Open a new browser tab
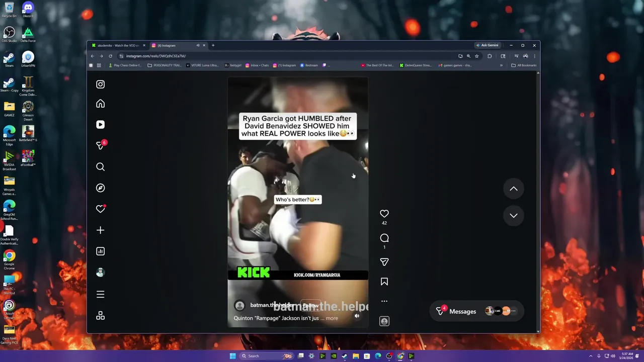 point(213,45)
